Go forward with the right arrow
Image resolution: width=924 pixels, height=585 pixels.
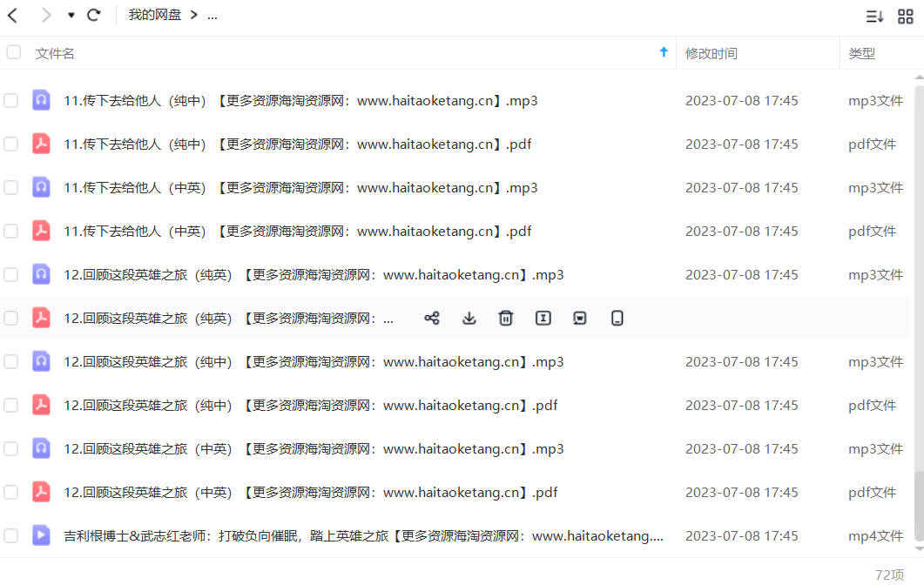pos(45,16)
